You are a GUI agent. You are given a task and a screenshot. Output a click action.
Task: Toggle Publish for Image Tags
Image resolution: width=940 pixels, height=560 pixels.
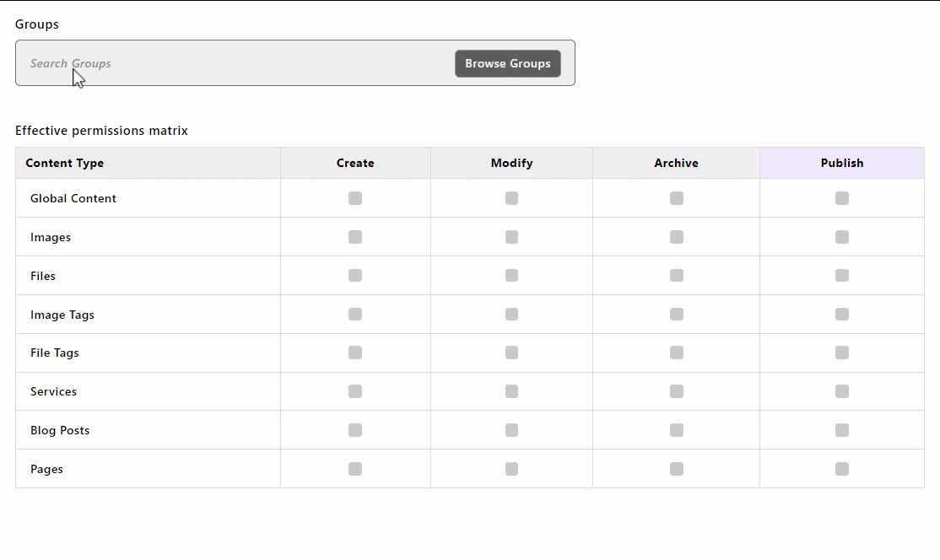[842, 315]
